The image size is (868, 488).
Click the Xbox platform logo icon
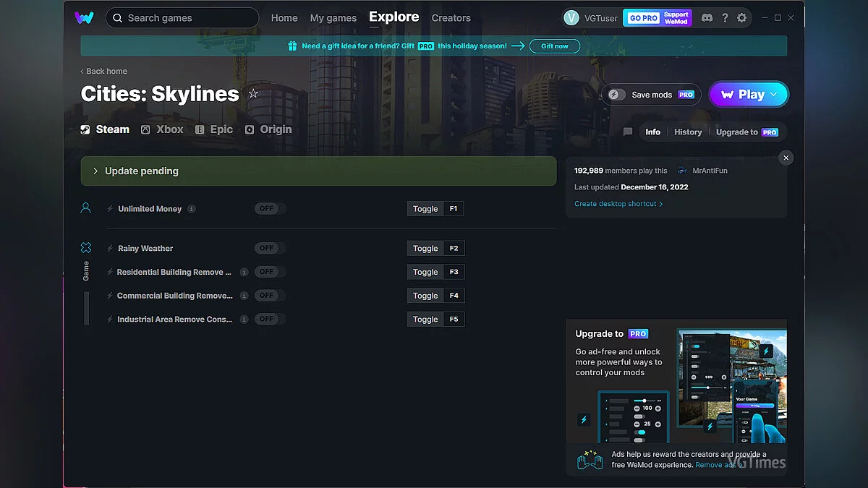click(145, 130)
